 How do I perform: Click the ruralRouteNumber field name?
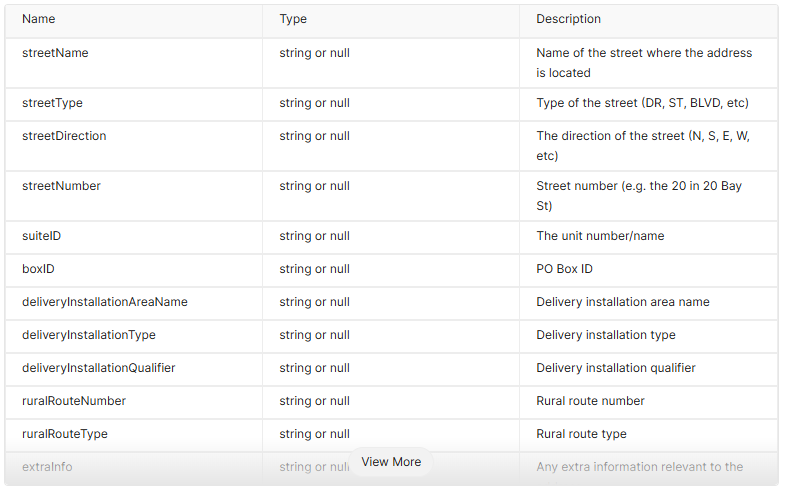[x=74, y=401]
